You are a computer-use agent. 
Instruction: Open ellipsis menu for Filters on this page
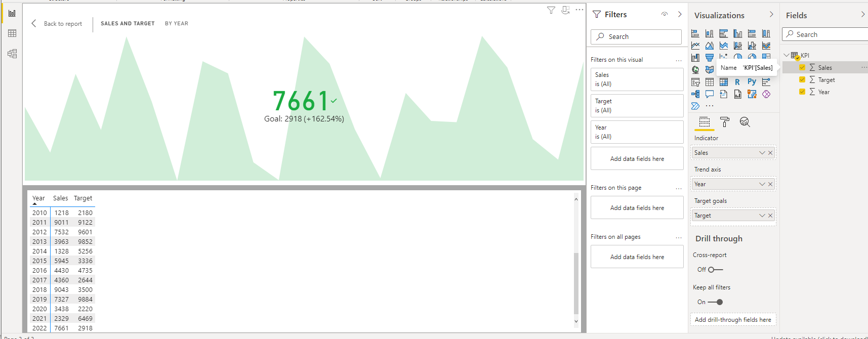coord(679,188)
